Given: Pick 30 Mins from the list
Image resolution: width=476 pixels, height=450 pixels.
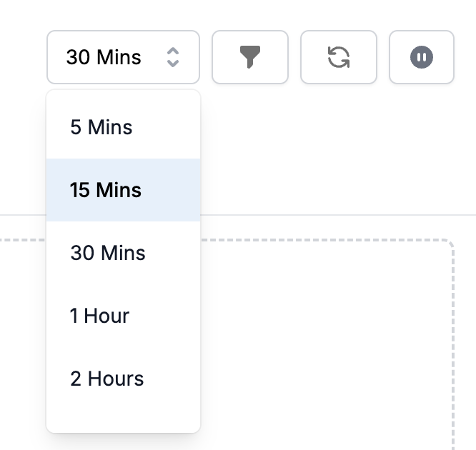Looking at the screenshot, I should click(x=123, y=253).
